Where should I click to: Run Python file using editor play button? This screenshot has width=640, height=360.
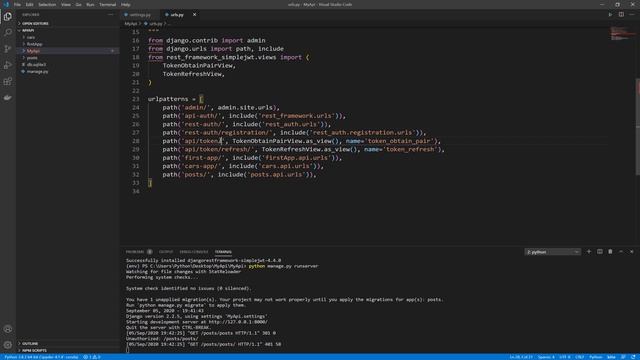pyautogui.click(x=610, y=15)
